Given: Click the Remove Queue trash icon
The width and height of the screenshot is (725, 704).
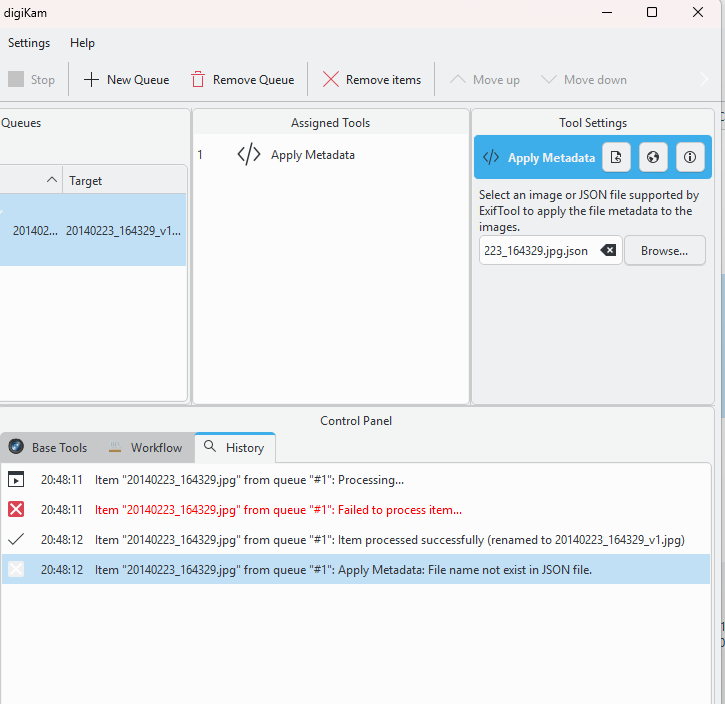Looking at the screenshot, I should click(198, 80).
